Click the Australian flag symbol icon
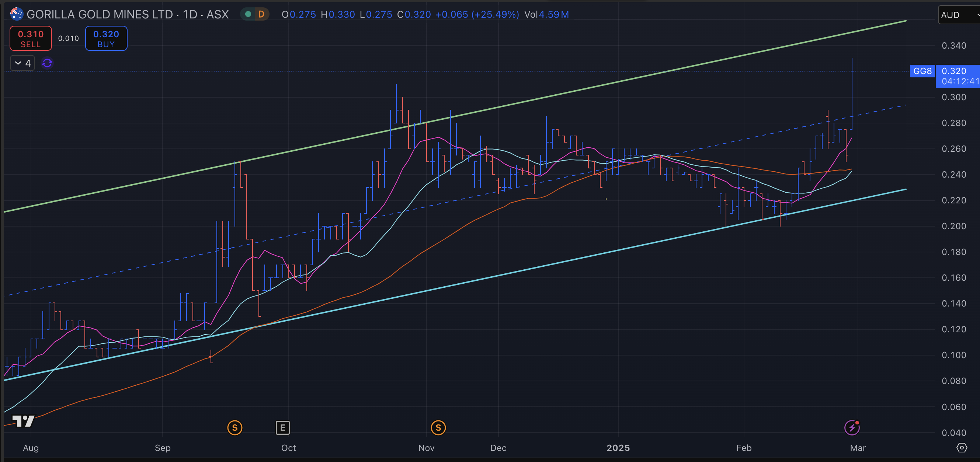The height and width of the screenshot is (462, 980). click(16, 14)
